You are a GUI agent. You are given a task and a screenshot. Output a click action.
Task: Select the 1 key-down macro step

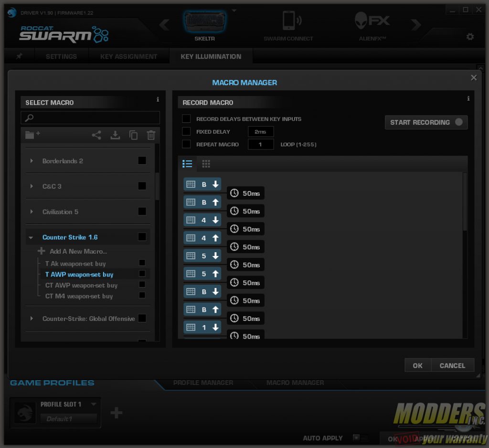click(202, 327)
